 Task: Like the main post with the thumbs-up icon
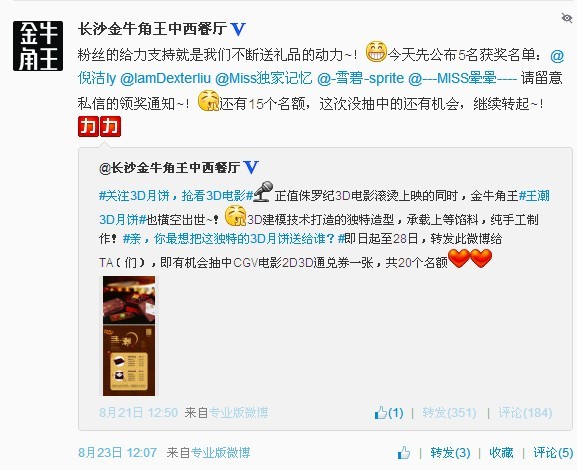click(x=404, y=453)
